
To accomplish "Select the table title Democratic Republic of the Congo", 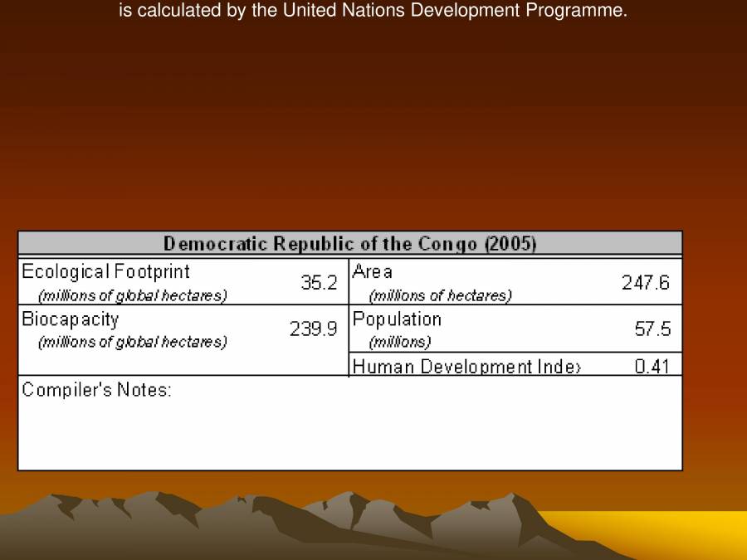I will click(349, 243).
